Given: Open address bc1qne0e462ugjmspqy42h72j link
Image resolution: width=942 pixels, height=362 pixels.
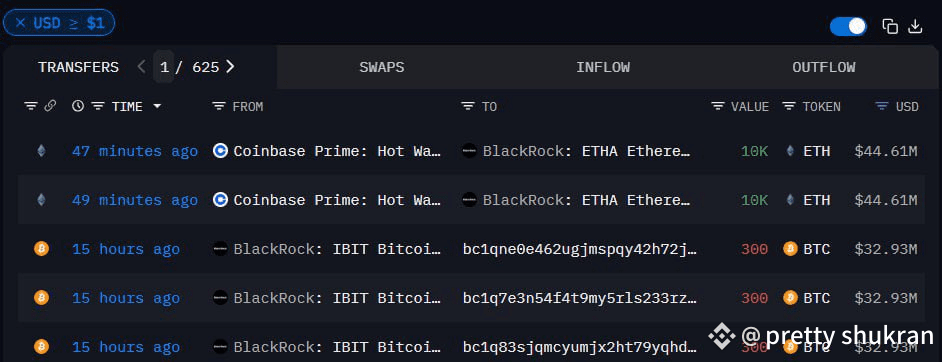Looking at the screenshot, I should point(579,249).
